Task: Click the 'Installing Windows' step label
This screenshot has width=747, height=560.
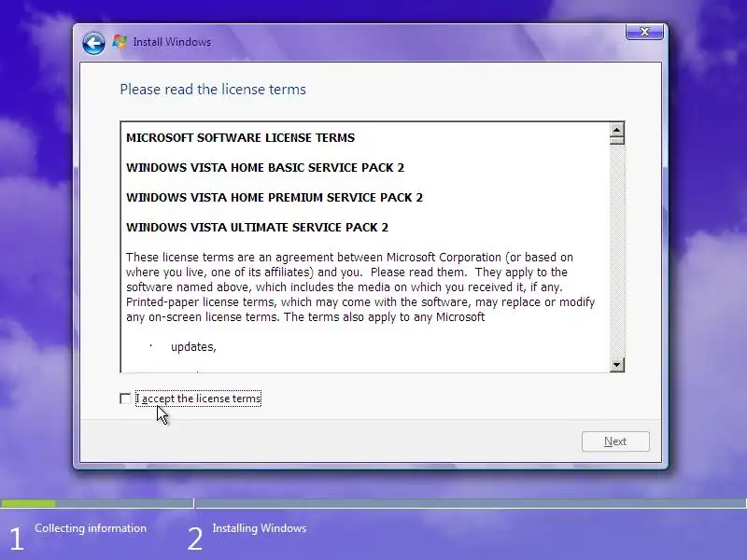Action: pyautogui.click(x=260, y=528)
